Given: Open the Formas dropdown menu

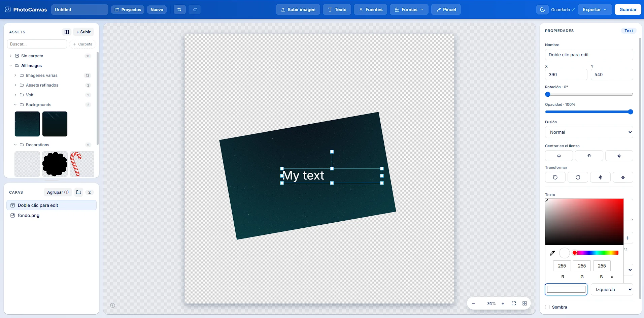Looking at the screenshot, I should point(409,9).
